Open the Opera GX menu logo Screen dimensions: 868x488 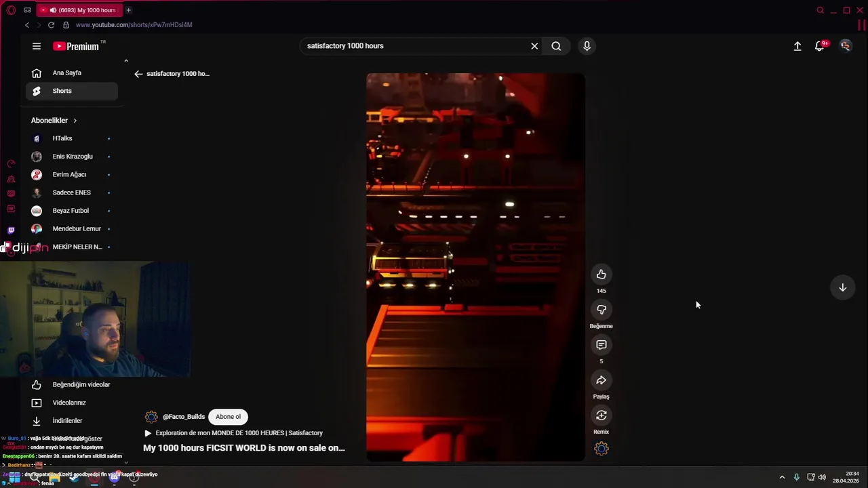point(11,10)
